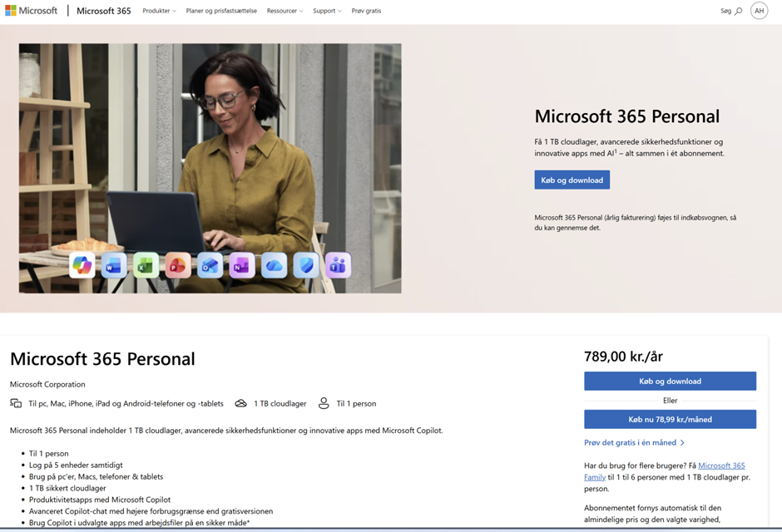Click the Outlook app icon
This screenshot has width=782, height=532.
click(x=210, y=265)
